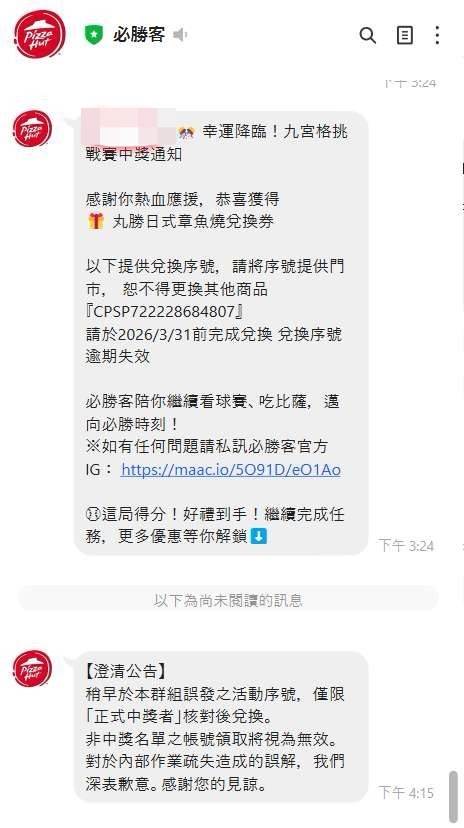
Task: Click the gift box emoji before 丸勝日式章魚燒
Action: [x=96, y=221]
